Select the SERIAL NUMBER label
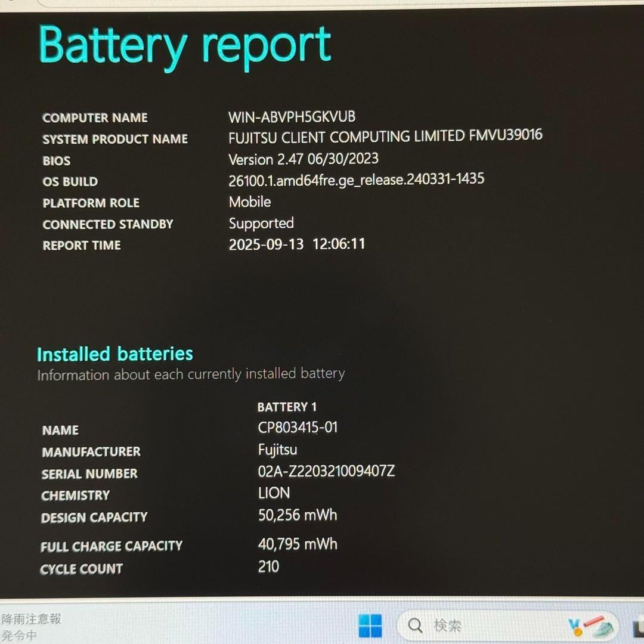The image size is (644, 644). click(89, 474)
